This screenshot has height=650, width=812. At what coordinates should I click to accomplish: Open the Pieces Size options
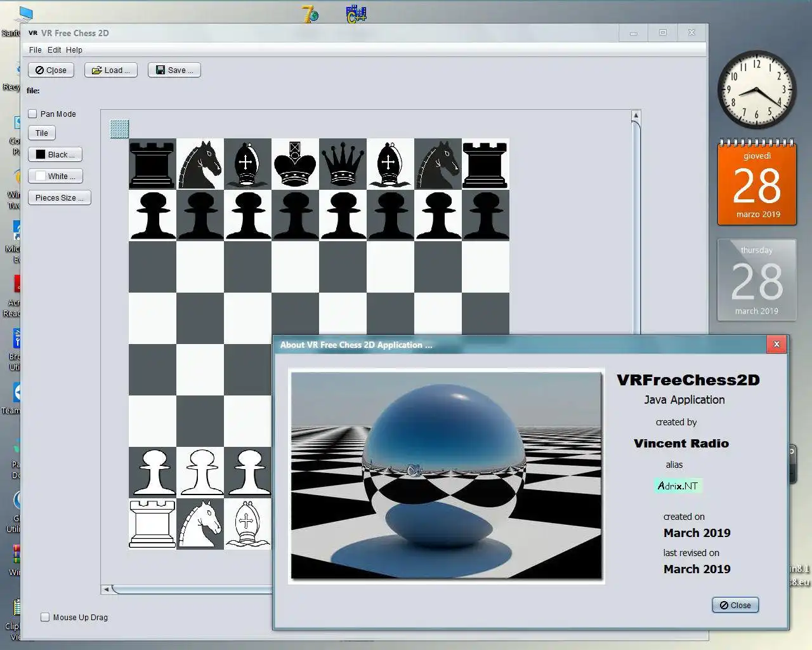(59, 198)
